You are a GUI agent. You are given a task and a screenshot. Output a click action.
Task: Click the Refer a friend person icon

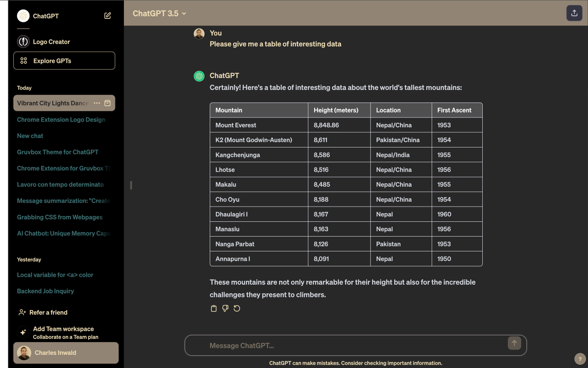[22, 312]
